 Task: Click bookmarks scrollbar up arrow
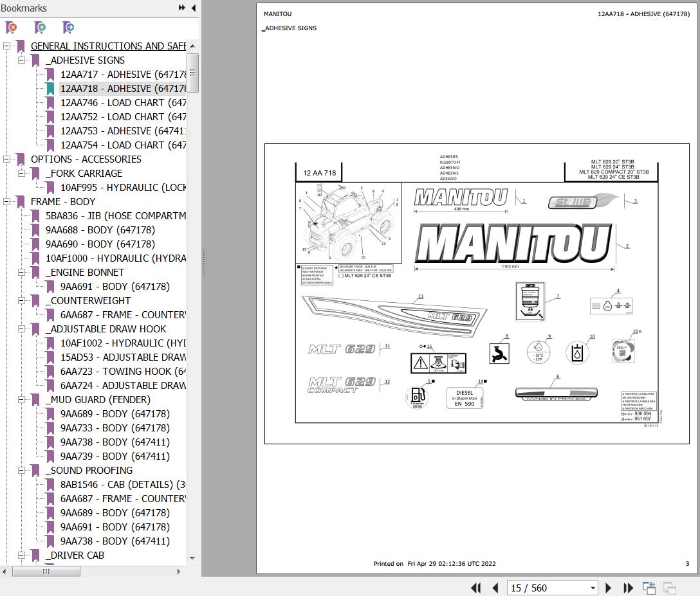[192, 46]
